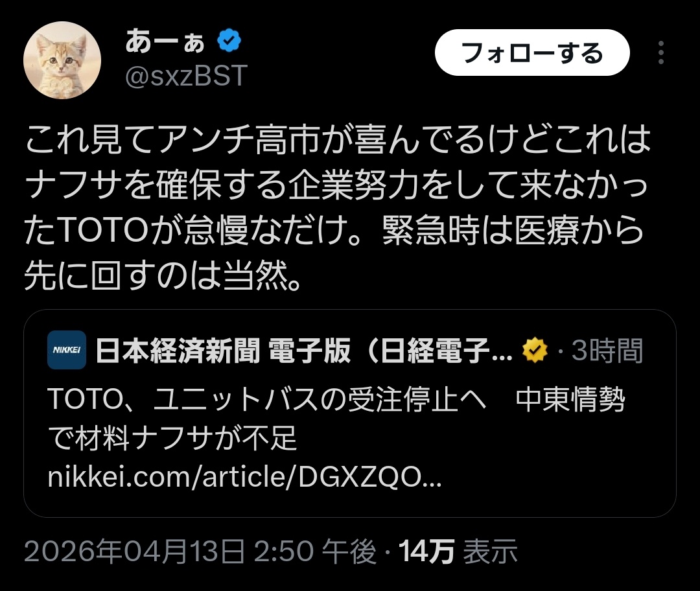The height and width of the screenshot is (591, 700).
Task: Follow the account with フォローする button
Action: tap(532, 52)
